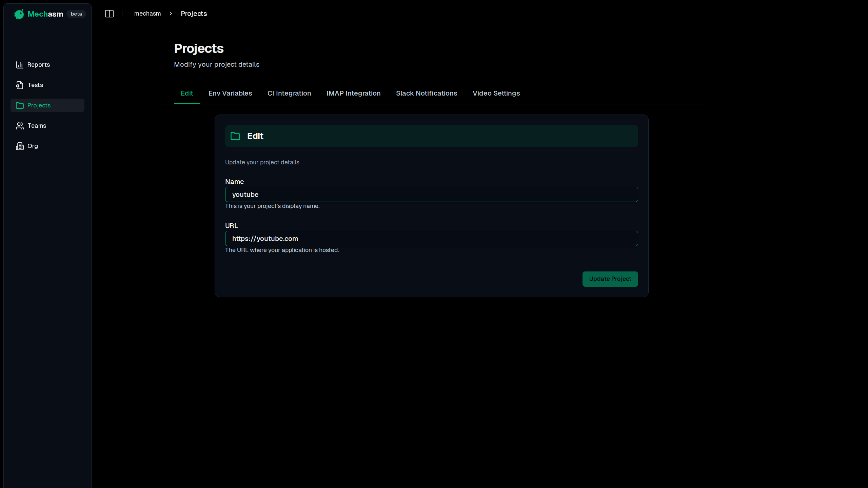This screenshot has height=488, width=868.
Task: Expand the breadcrumb chevron after mechasm
Action: 171,14
